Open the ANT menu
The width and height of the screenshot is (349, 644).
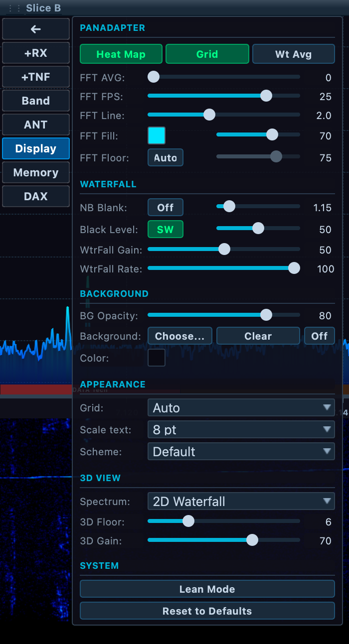point(35,125)
